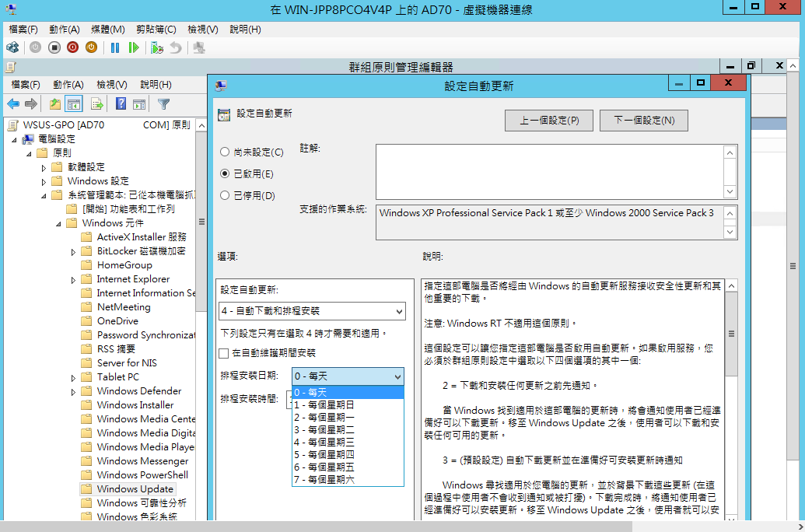
Task: Click the orange Save VM state icon
Action: click(91, 47)
